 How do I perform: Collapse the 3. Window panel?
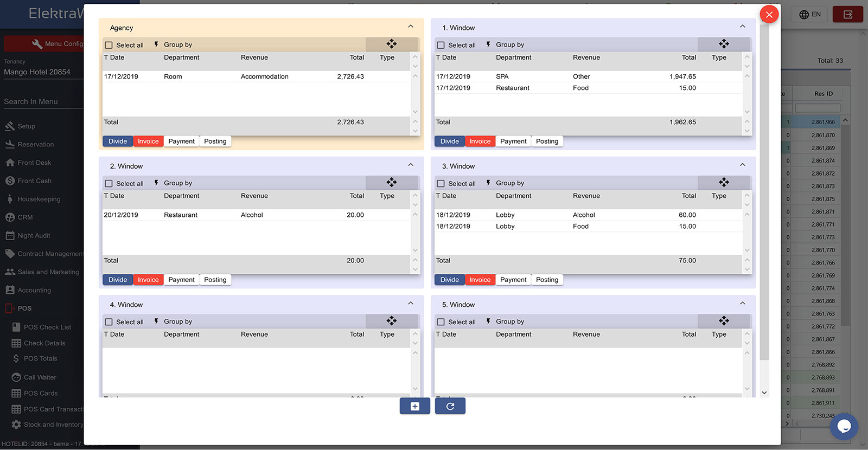click(x=743, y=165)
